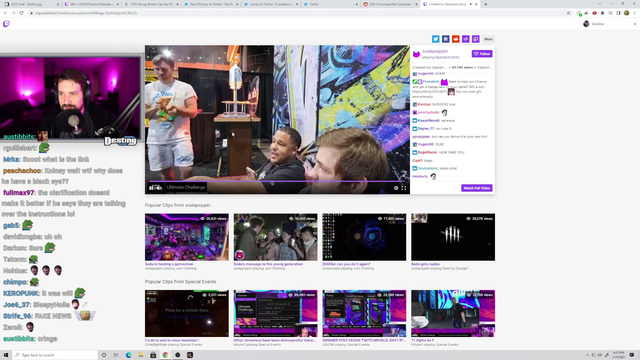The height and width of the screenshot is (360, 640).
Task: Bookmark this page with star icon
Action: 568,13
